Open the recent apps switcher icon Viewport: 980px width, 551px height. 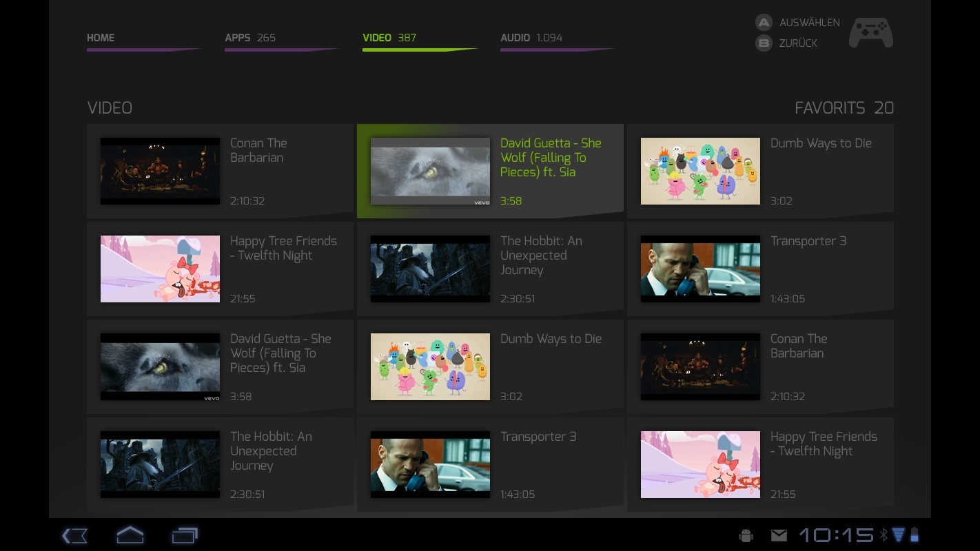185,535
